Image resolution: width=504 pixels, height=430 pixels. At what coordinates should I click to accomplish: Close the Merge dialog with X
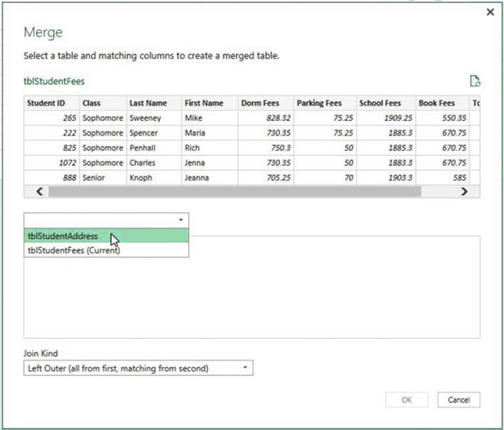tap(490, 12)
